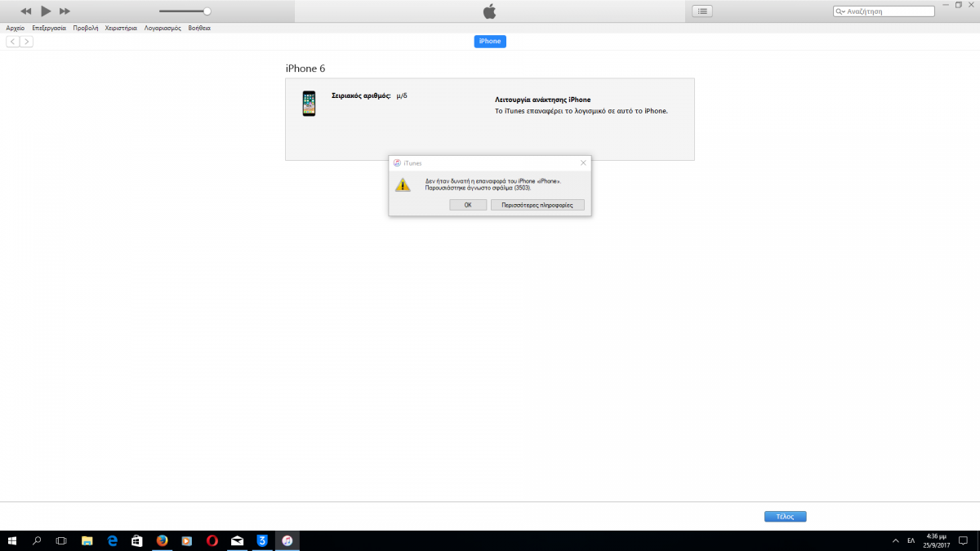
Task: Click the Apple logo in iTunes header
Action: [x=489, y=11]
